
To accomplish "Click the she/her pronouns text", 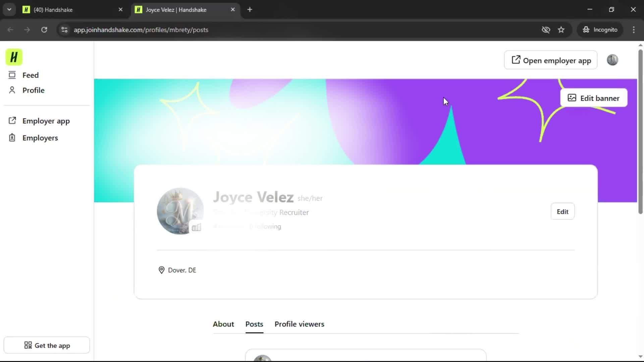I will pos(310,198).
